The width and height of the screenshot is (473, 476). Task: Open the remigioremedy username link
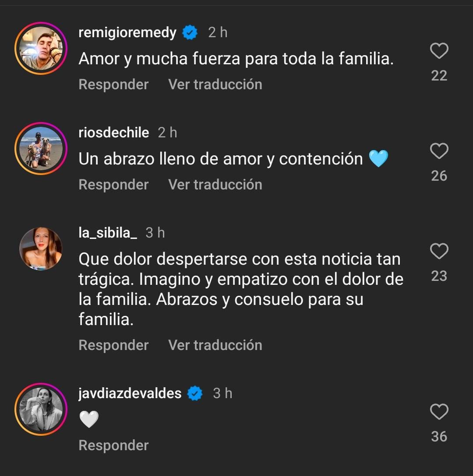click(127, 32)
